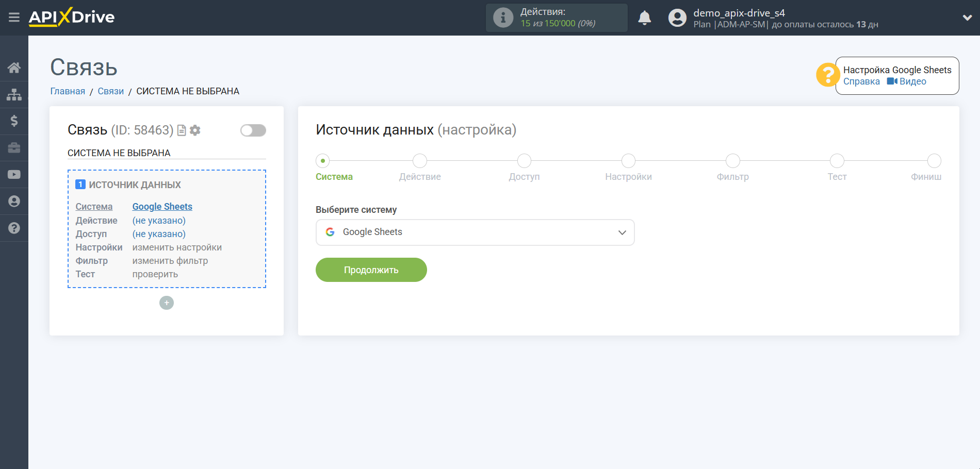Open the billing dollar icon in sidebar
Viewport: 980px width, 469px height.
[14, 121]
